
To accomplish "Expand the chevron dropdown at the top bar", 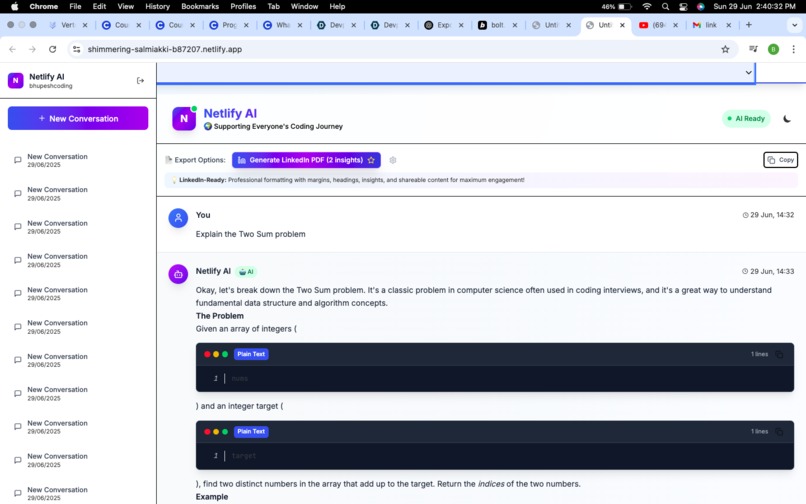I will tap(748, 73).
